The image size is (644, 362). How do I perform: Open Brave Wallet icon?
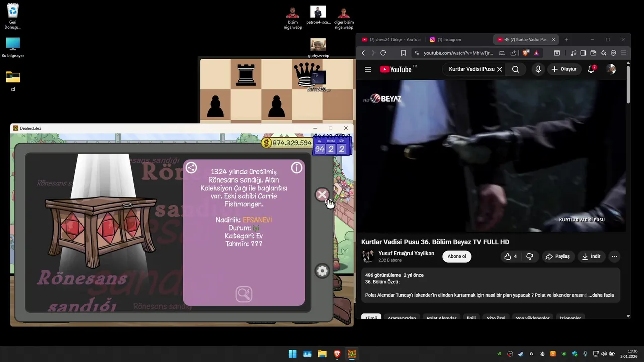point(593,53)
